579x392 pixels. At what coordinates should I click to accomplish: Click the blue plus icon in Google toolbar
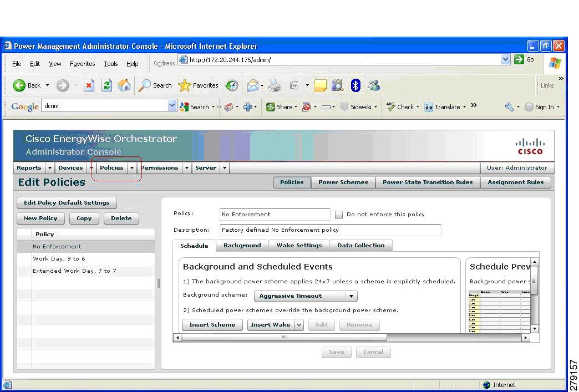pos(248,107)
